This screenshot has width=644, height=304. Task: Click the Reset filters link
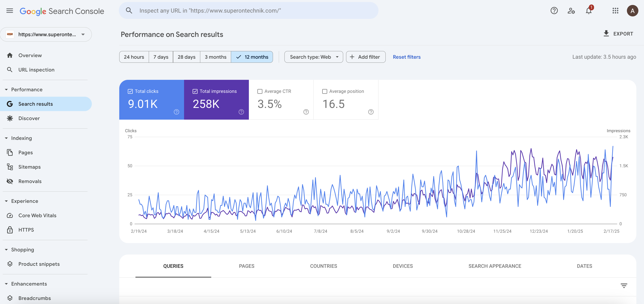[407, 57]
